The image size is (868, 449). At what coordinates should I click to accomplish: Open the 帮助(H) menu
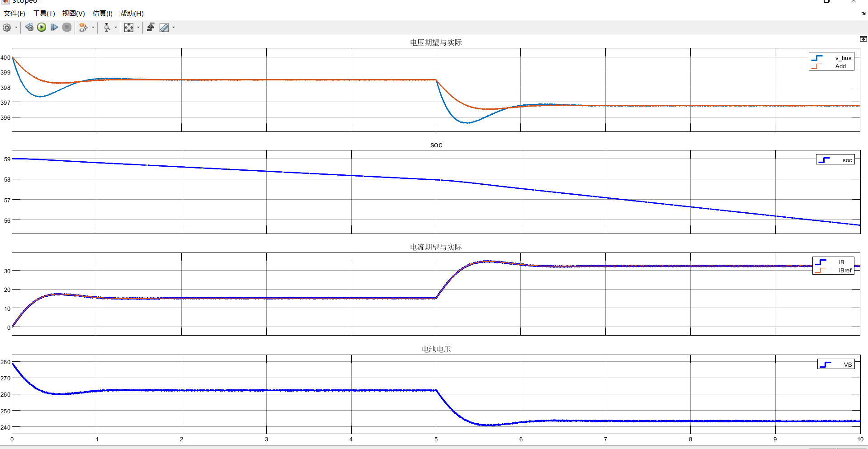pyautogui.click(x=132, y=14)
